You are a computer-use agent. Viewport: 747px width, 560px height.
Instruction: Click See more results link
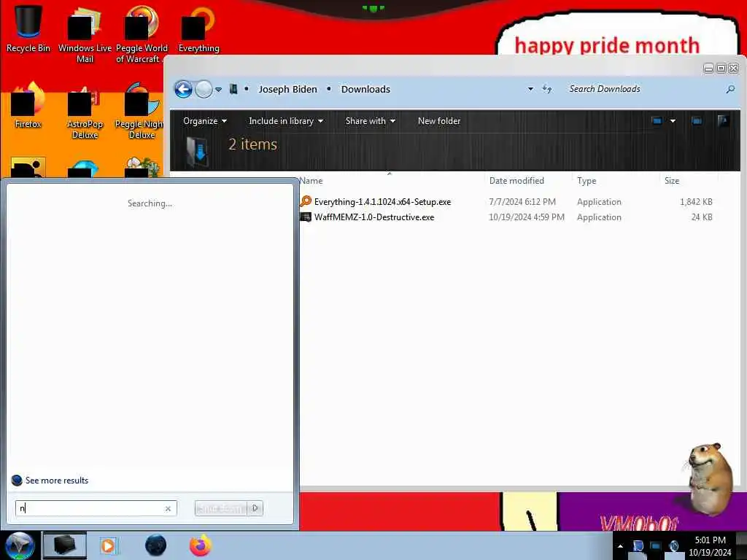pyautogui.click(x=57, y=481)
